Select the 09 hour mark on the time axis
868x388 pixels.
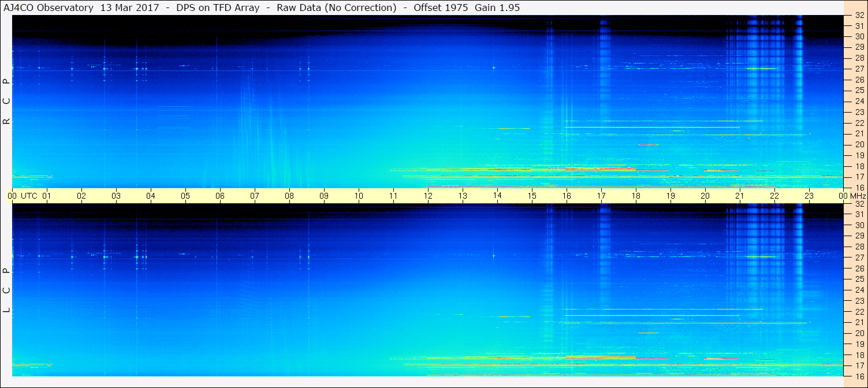click(324, 196)
